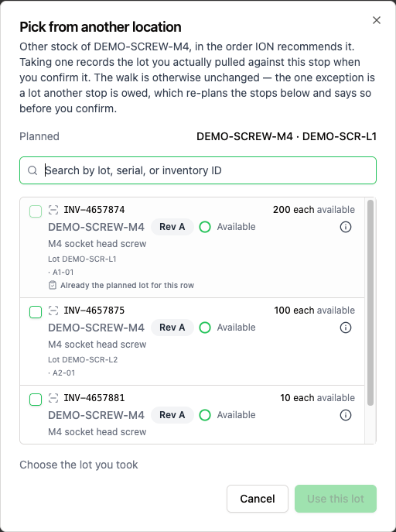Click the Rev A badge on INV-4657875
396x532 pixels.
[172, 328]
